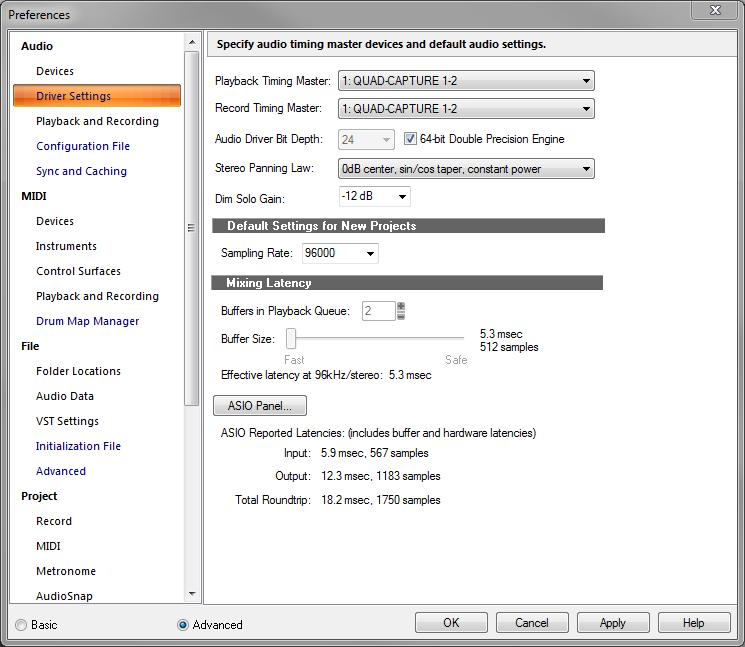The image size is (745, 647).
Task: Select Drum Map Manager page
Action: [87, 321]
